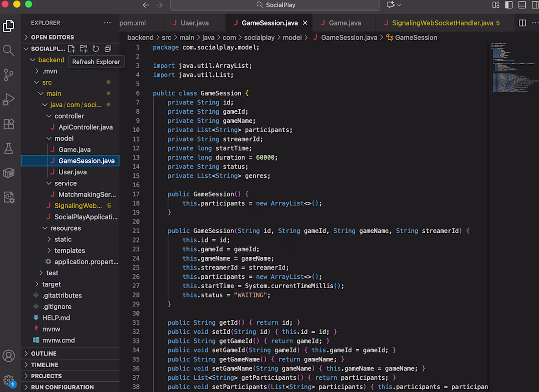Select the GameSession.java editor tab
This screenshot has width=539, height=392.
pyautogui.click(x=269, y=23)
